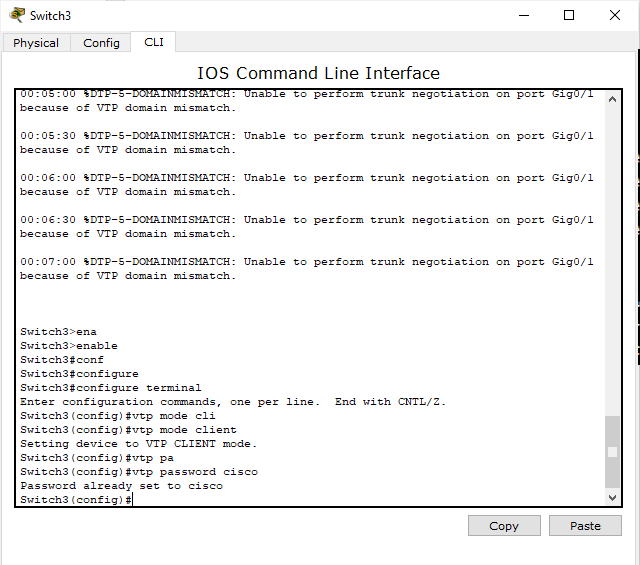Click the terminal scrollbar down arrow
The height and width of the screenshot is (565, 640).
[612, 497]
